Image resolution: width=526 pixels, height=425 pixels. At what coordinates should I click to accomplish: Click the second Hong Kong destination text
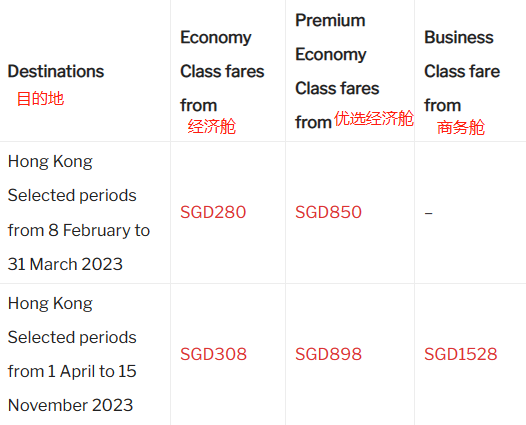pos(50,304)
